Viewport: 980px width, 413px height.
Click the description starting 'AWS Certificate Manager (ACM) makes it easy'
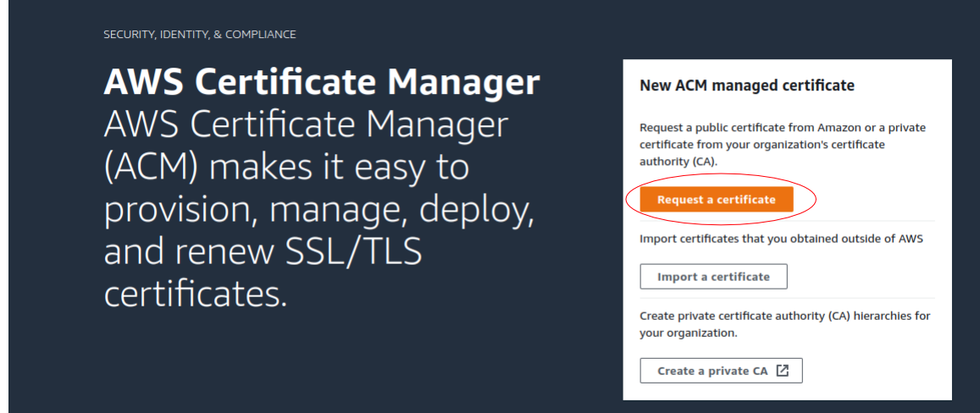pos(318,209)
